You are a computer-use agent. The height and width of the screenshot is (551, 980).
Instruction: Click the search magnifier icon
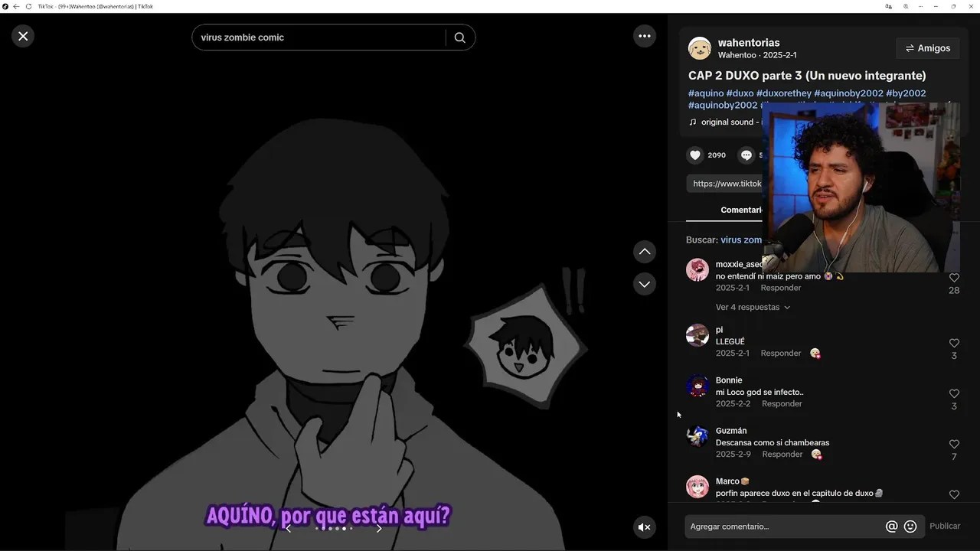pyautogui.click(x=459, y=37)
